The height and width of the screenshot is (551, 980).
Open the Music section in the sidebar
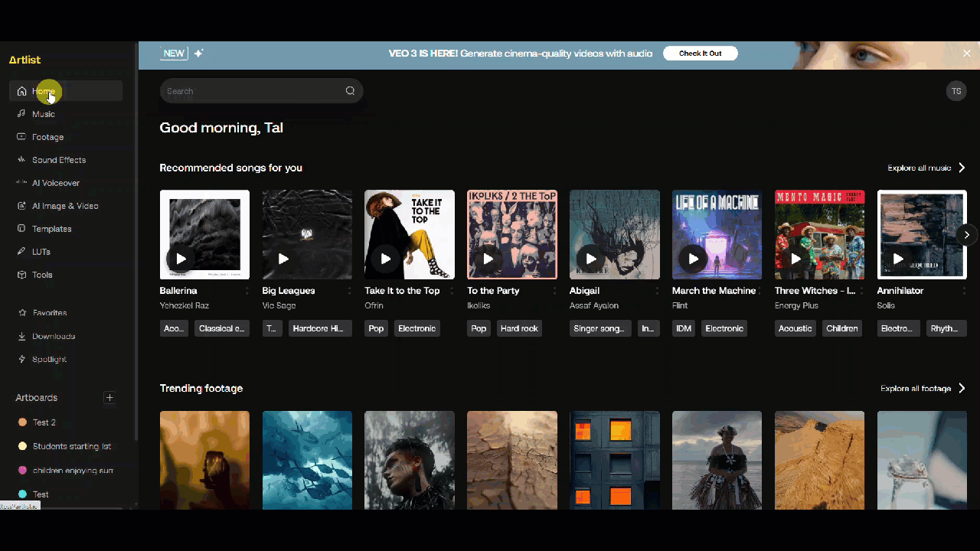pos(43,113)
